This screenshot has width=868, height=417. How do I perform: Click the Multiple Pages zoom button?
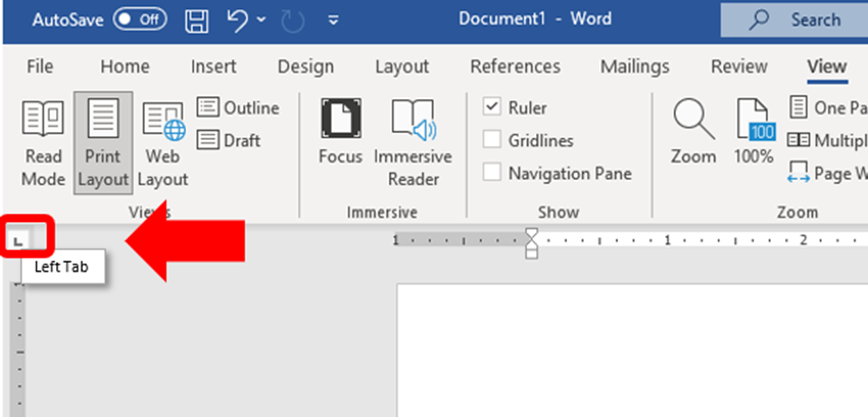[x=827, y=140]
